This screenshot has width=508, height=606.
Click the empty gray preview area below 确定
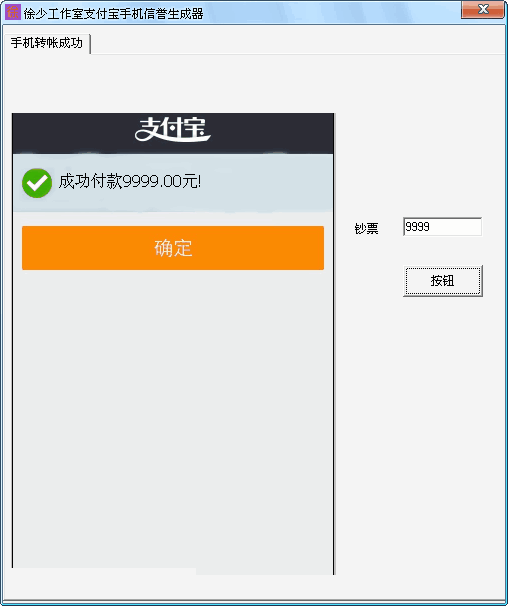point(173,417)
